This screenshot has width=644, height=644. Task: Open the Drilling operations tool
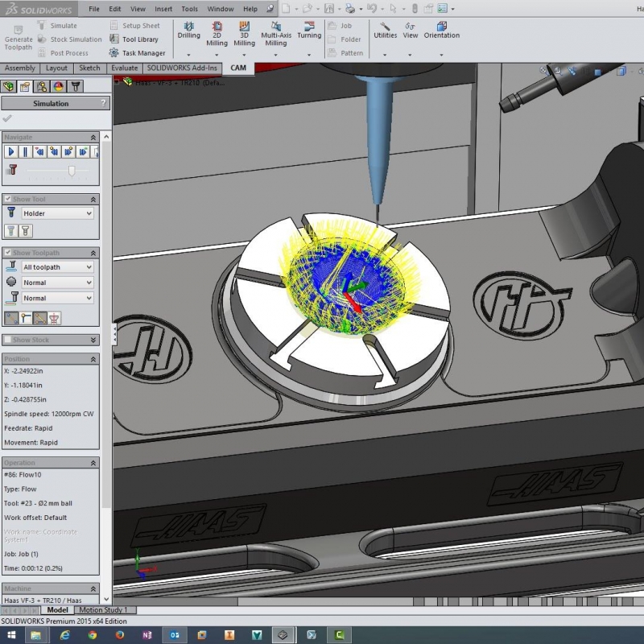tap(188, 31)
